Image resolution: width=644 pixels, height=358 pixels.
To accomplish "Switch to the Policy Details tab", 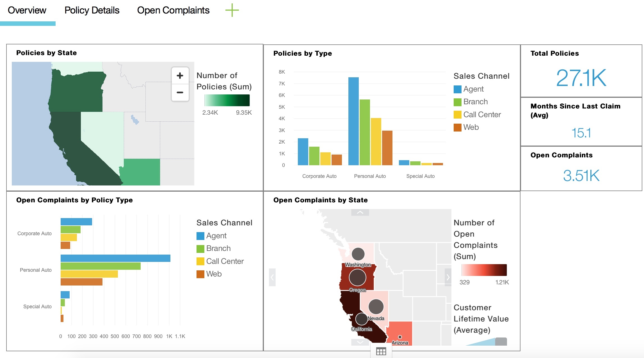I will (92, 10).
